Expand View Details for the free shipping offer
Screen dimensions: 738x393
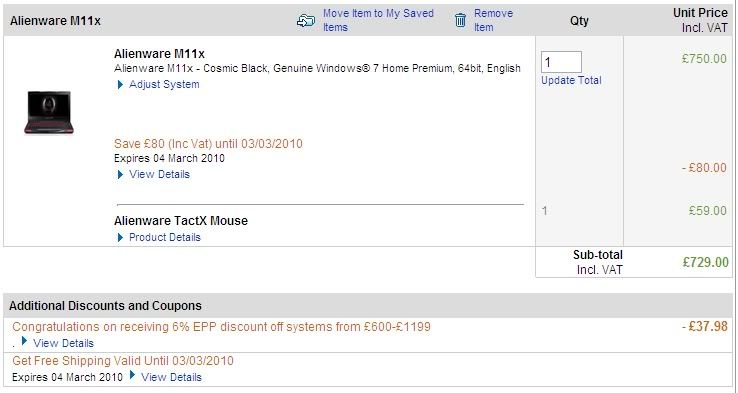(171, 377)
